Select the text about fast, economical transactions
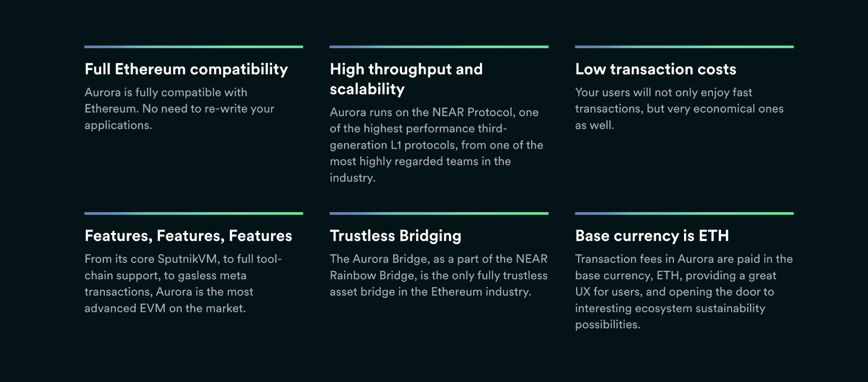Viewport: 868px width, 382px height. coord(679,109)
